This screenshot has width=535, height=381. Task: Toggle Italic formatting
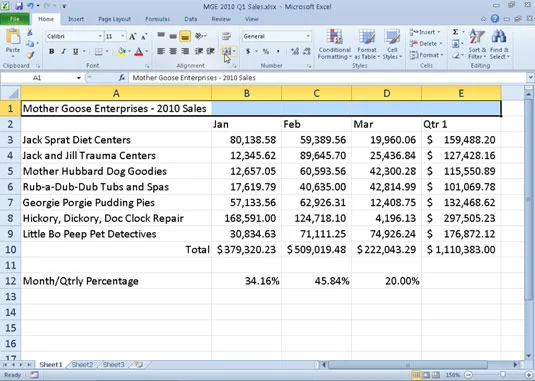tap(63, 52)
